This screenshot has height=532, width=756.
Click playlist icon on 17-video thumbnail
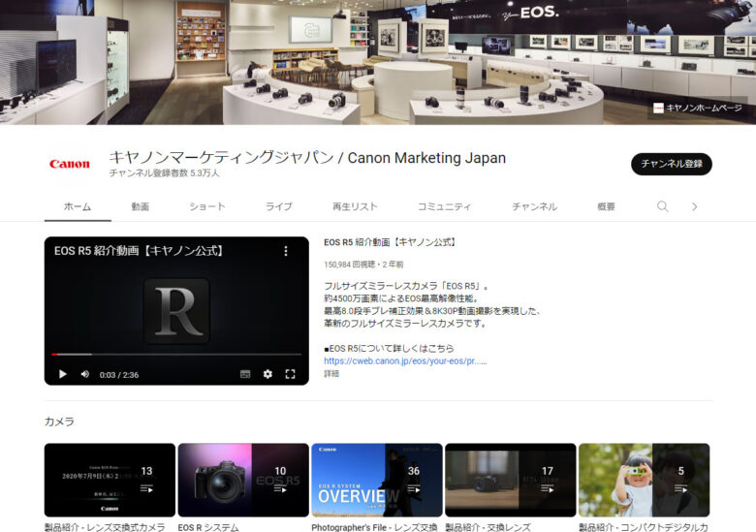click(x=548, y=488)
